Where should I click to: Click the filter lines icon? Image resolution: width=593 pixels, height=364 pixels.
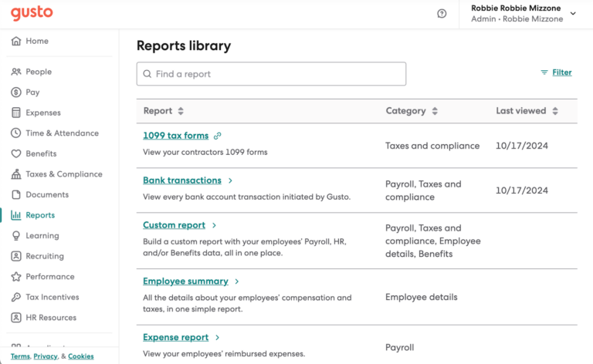click(x=544, y=72)
